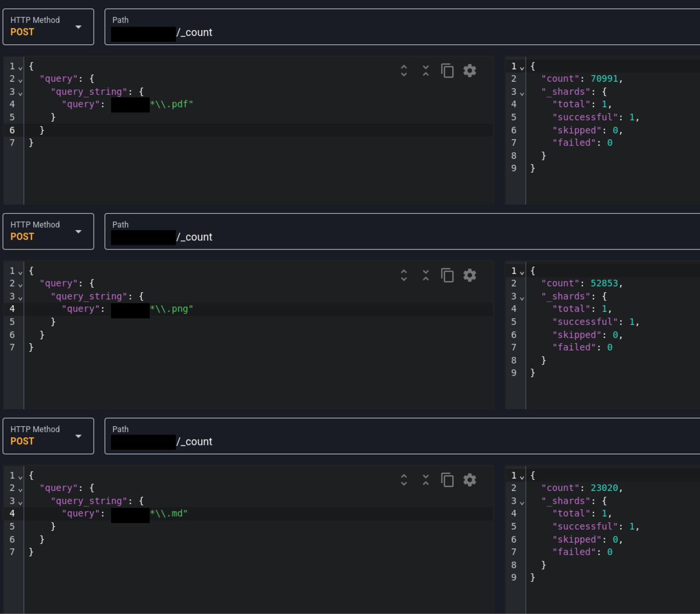The image size is (700, 614).
Task: Collapse line 1 fold in 70991 response
Action: [x=522, y=68]
